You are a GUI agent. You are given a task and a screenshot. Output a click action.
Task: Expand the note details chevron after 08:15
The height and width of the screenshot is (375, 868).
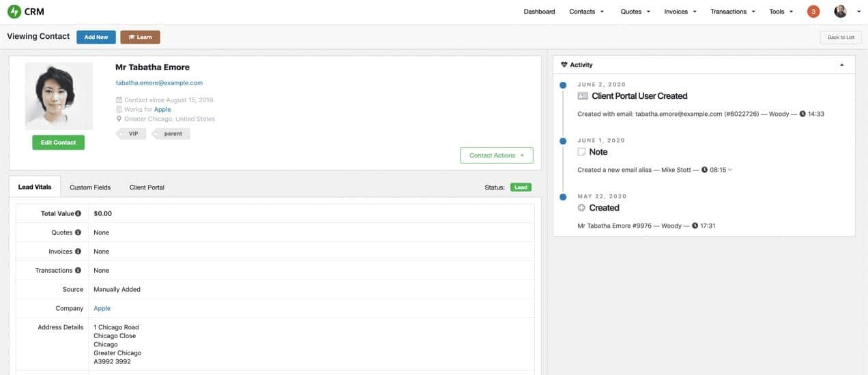tap(729, 170)
